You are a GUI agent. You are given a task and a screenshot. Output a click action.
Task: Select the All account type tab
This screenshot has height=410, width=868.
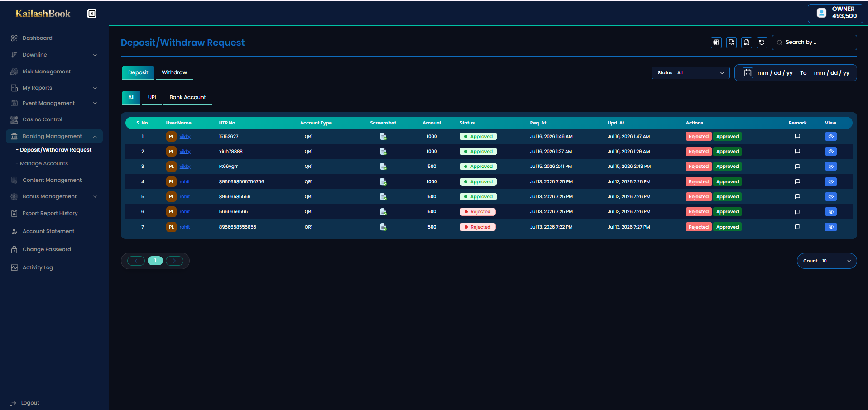click(131, 97)
